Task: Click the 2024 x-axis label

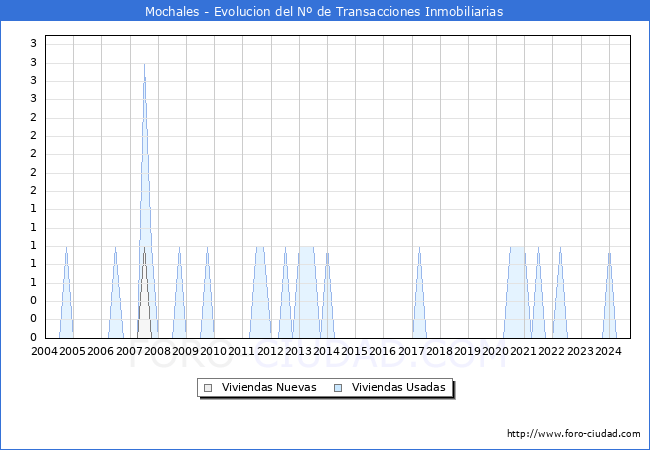Action: 608,351
